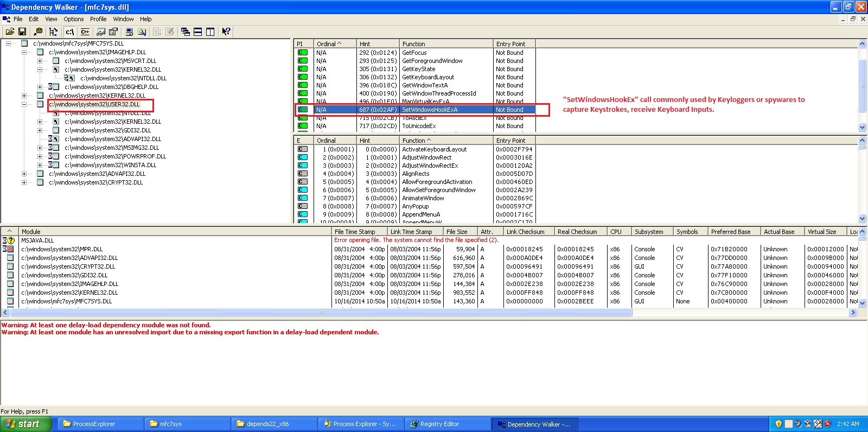
Task: Open depends22_x86 folder from taskbar
Action: pos(273,424)
